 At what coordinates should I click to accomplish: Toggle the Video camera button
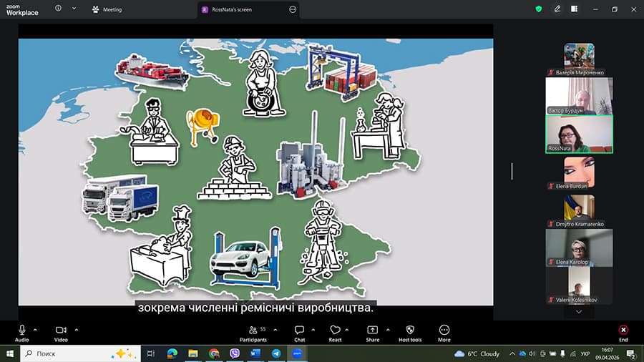pos(61,330)
